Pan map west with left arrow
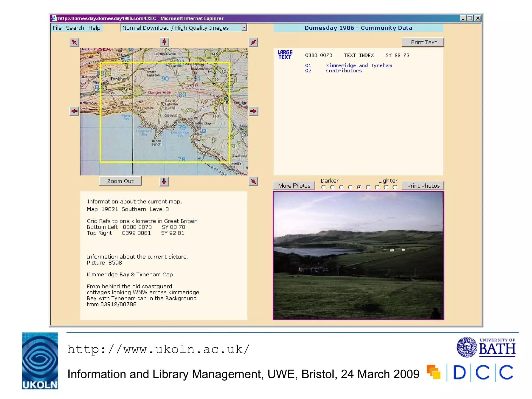This screenshot has width=532, height=399. click(74, 111)
